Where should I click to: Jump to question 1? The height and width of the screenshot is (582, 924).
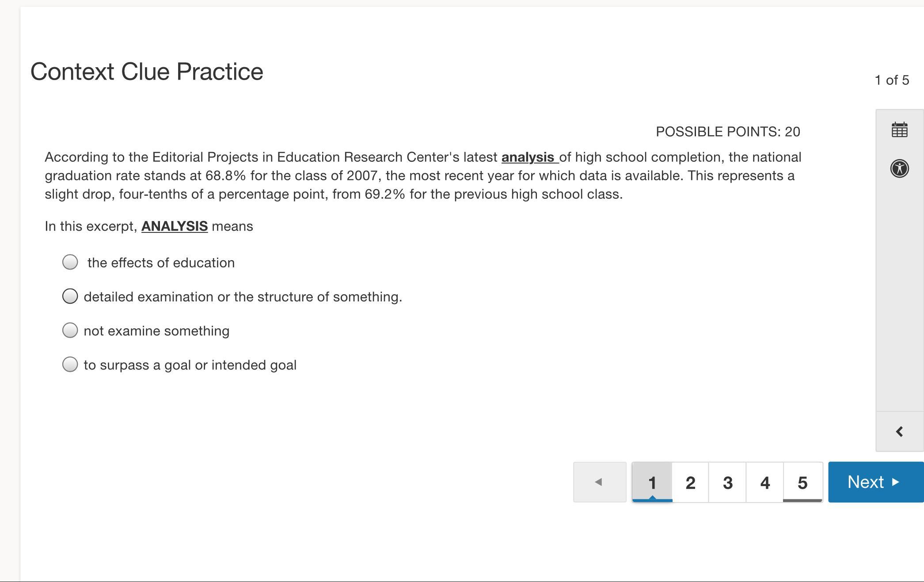[x=652, y=482]
